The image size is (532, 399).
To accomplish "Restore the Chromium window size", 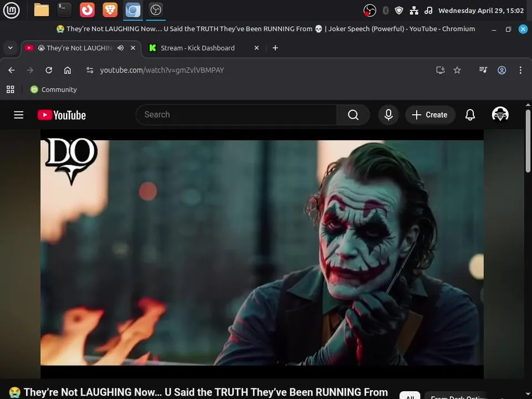I will (508, 29).
